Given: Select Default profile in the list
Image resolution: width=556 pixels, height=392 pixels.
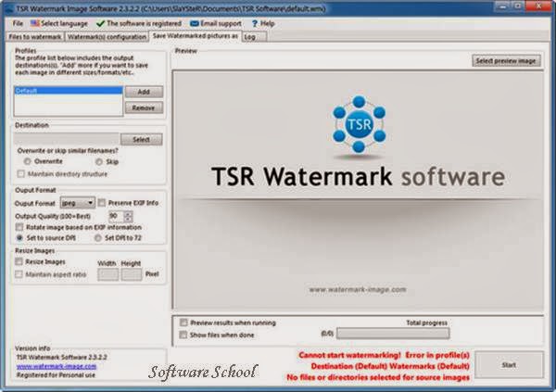Looking at the screenshot, I should [68, 91].
